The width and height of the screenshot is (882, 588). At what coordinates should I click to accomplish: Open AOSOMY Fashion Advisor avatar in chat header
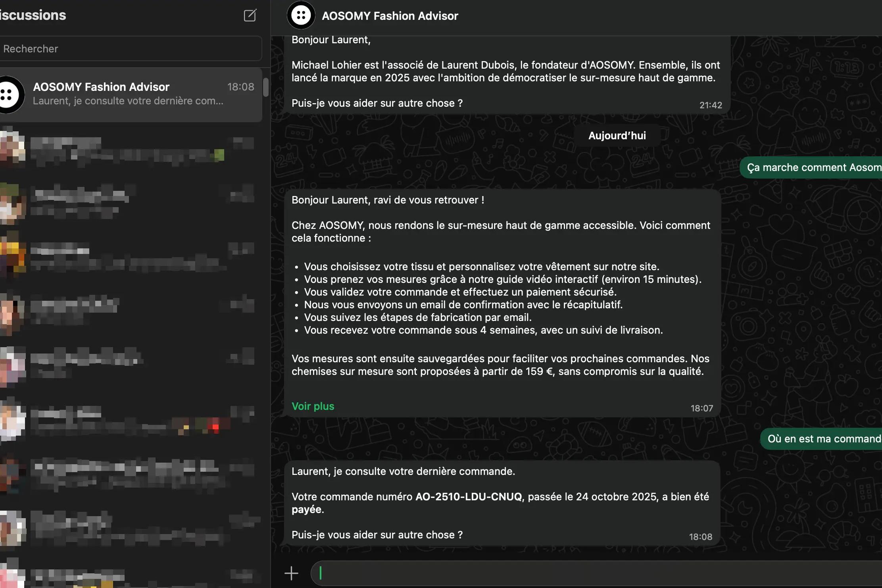tap(301, 15)
